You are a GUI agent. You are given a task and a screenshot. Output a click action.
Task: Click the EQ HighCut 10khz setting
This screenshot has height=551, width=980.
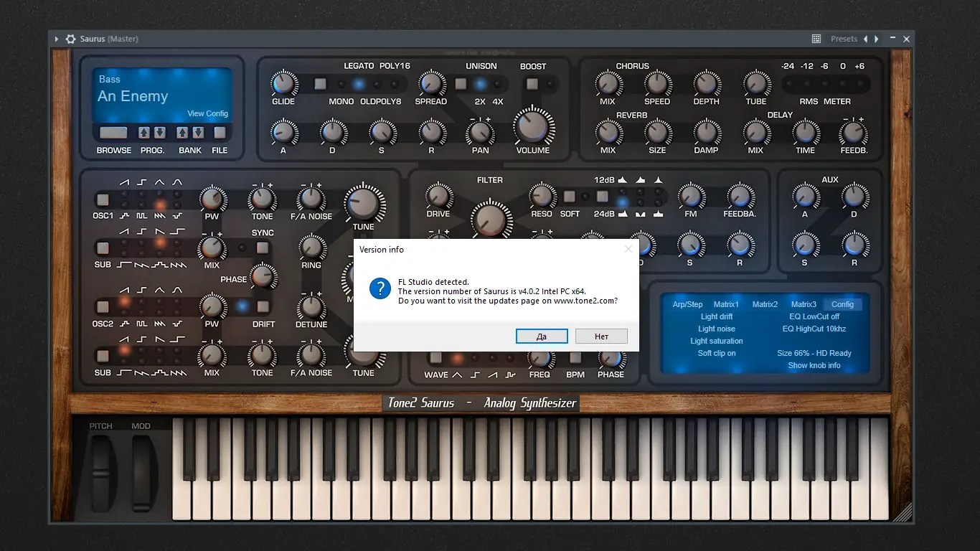(814, 329)
